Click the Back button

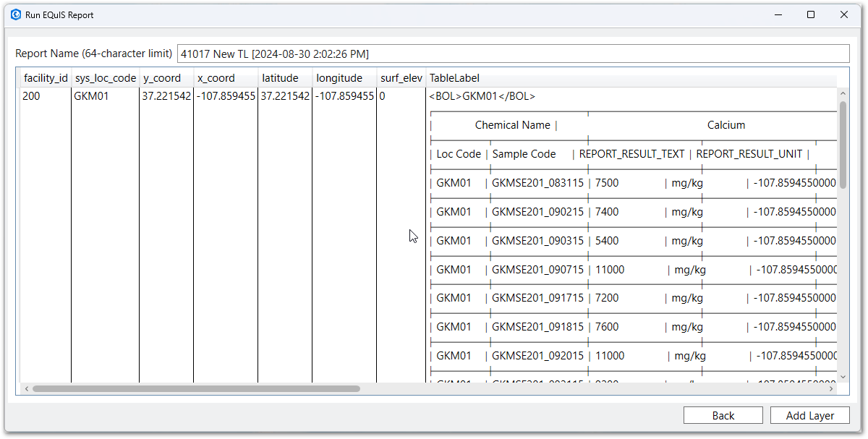tap(723, 415)
